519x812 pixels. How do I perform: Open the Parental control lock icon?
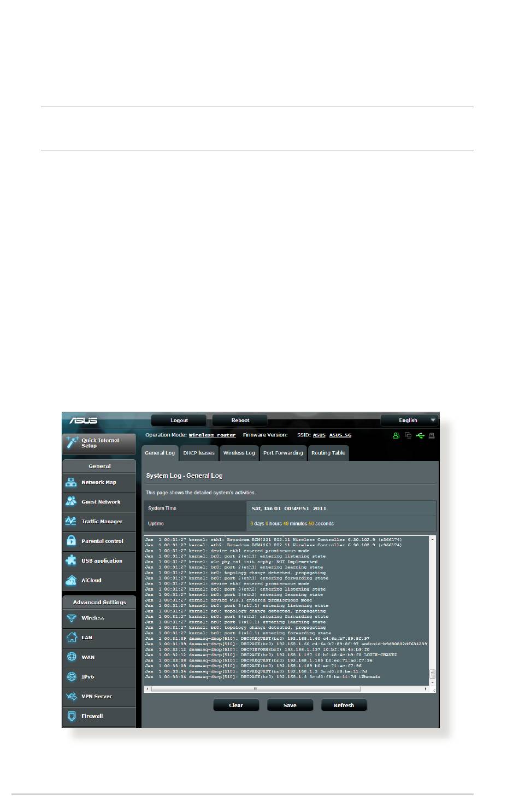click(71, 541)
